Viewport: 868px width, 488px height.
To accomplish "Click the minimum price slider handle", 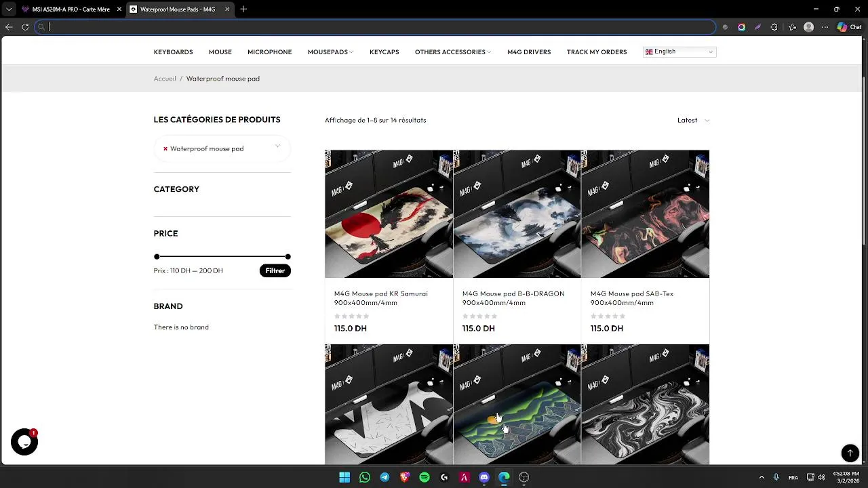I will [157, 256].
